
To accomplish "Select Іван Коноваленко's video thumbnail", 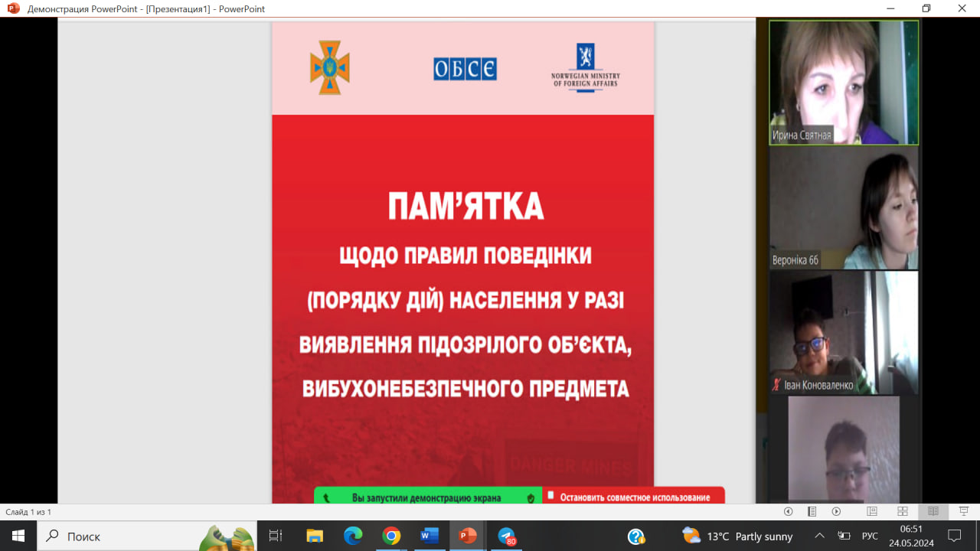I will coord(843,331).
